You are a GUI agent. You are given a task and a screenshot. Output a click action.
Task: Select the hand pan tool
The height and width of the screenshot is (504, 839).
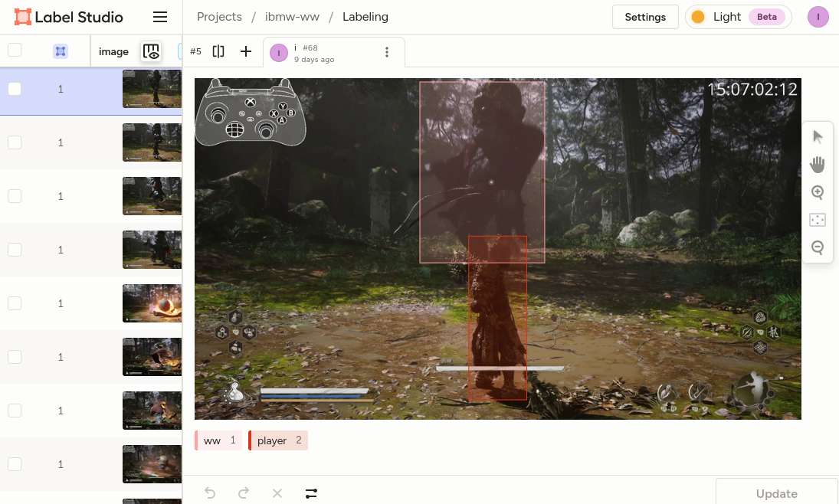point(818,165)
